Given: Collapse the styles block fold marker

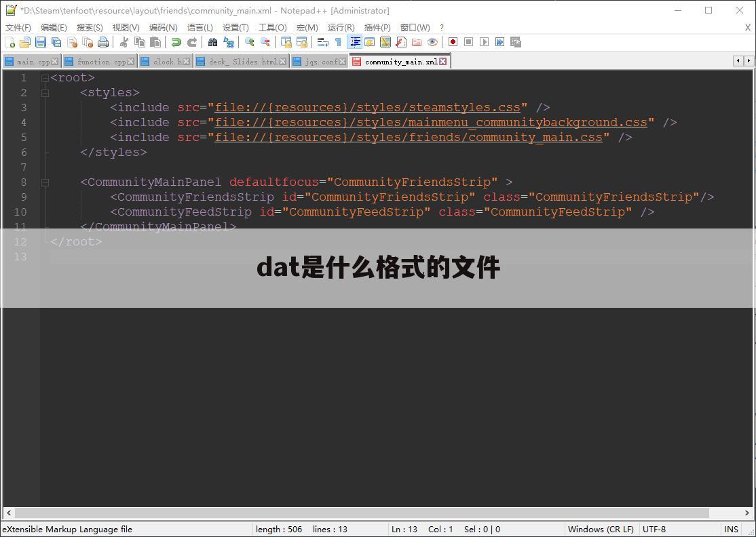Looking at the screenshot, I should click(x=45, y=92).
